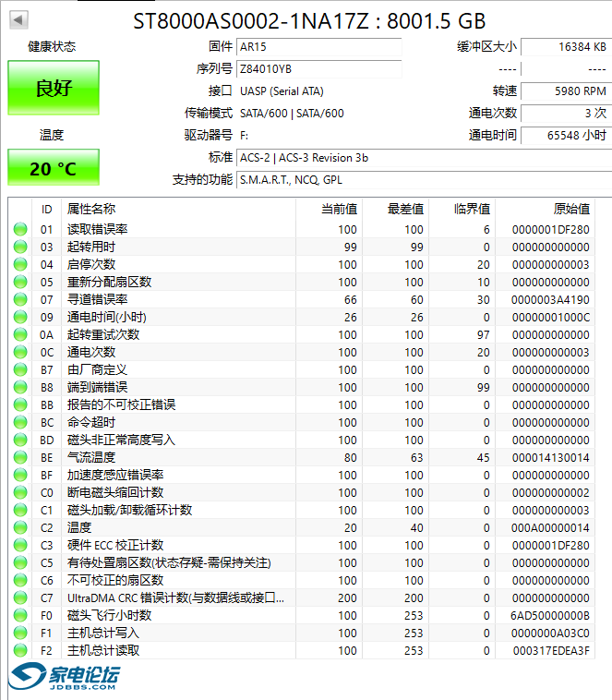
Task: Select the status circle for 命令超时 row
Action: pyautogui.click(x=20, y=422)
